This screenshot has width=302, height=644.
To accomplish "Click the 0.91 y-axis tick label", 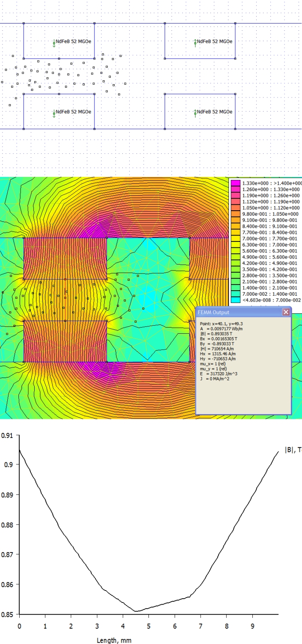I will 8,435.
